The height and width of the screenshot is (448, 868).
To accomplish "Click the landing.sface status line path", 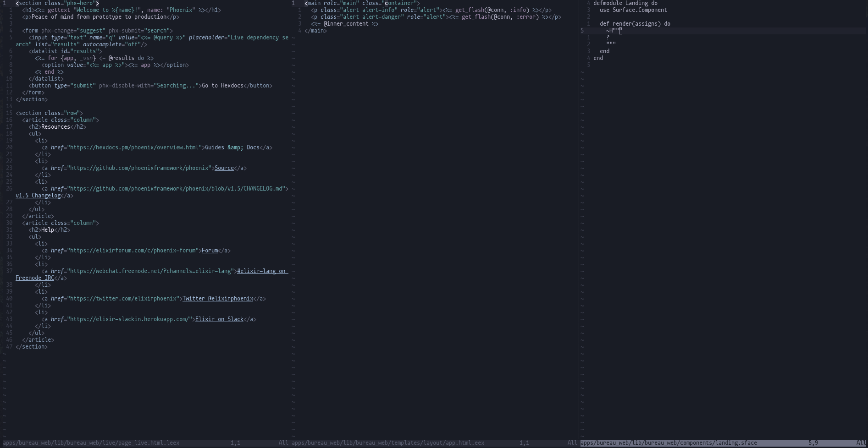I will 669,443.
